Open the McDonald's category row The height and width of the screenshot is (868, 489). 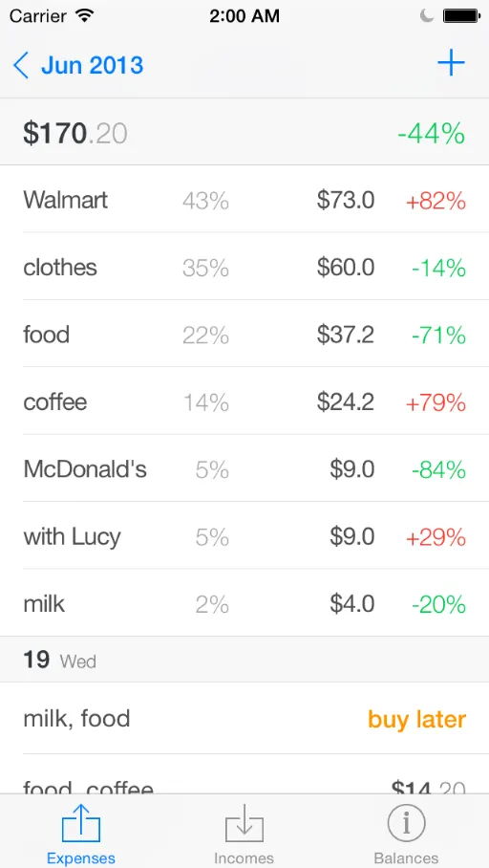point(244,468)
